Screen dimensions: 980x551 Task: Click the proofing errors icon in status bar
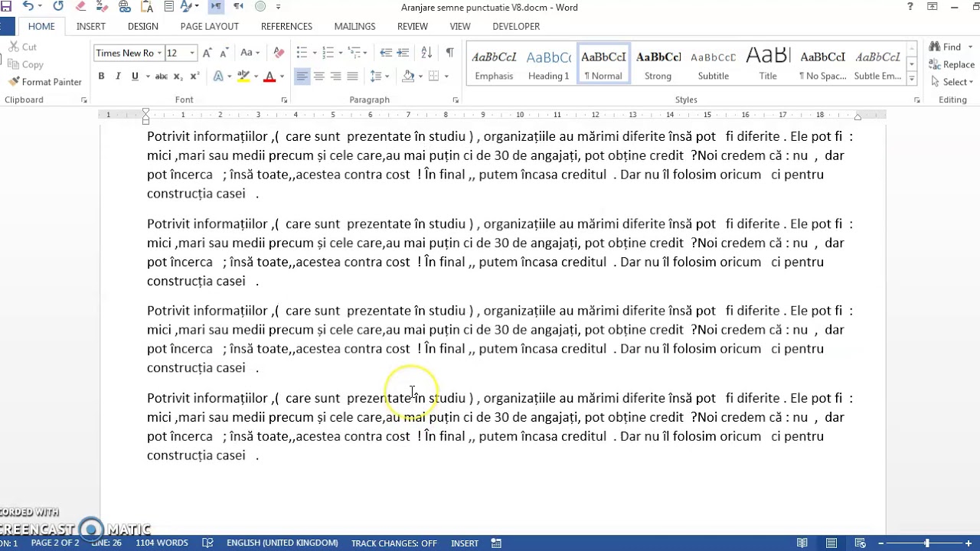pyautogui.click(x=207, y=543)
